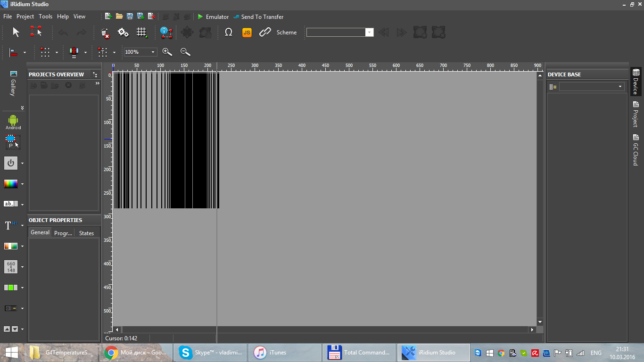Close project via document with red X

pos(151,16)
